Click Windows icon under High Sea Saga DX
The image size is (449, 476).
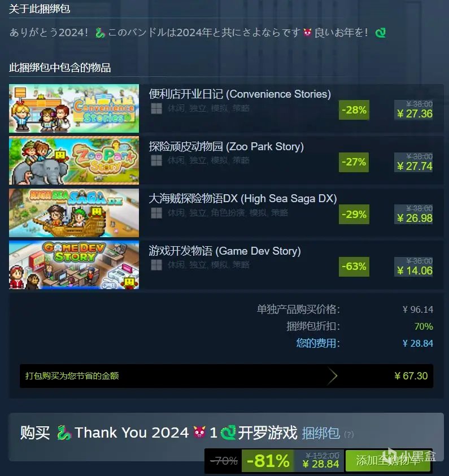tap(156, 213)
